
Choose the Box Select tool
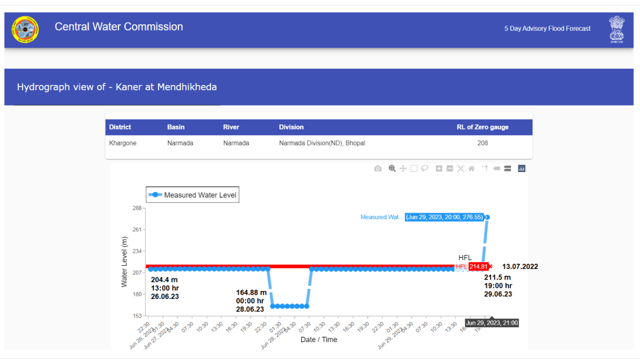tap(414, 168)
